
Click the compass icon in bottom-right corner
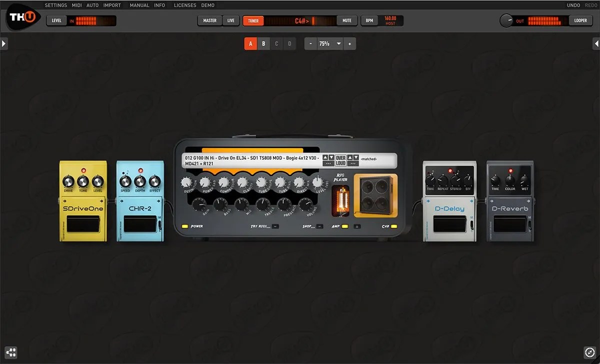point(589,353)
